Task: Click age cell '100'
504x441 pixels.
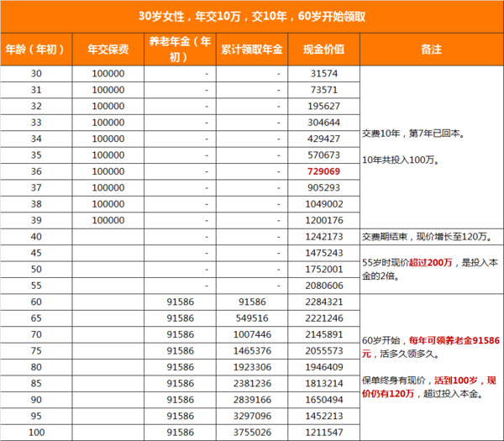Action: (x=36, y=433)
